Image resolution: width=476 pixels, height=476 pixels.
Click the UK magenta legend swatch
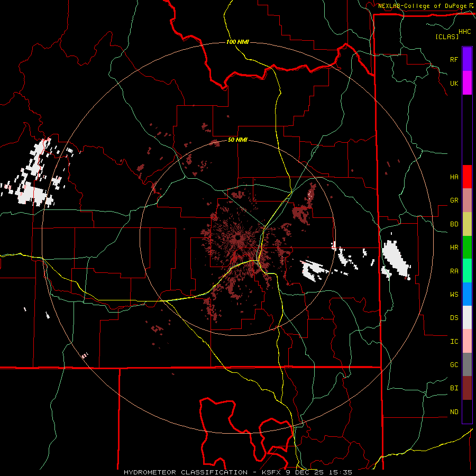467,83
